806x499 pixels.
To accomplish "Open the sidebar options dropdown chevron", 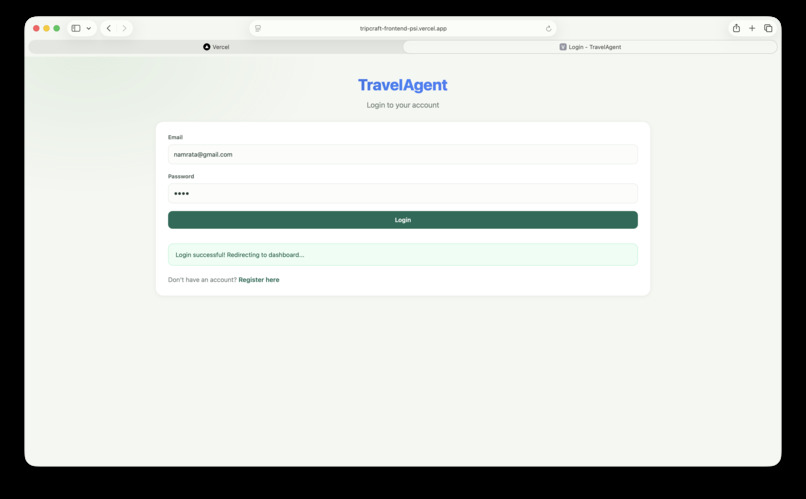I will tap(89, 28).
